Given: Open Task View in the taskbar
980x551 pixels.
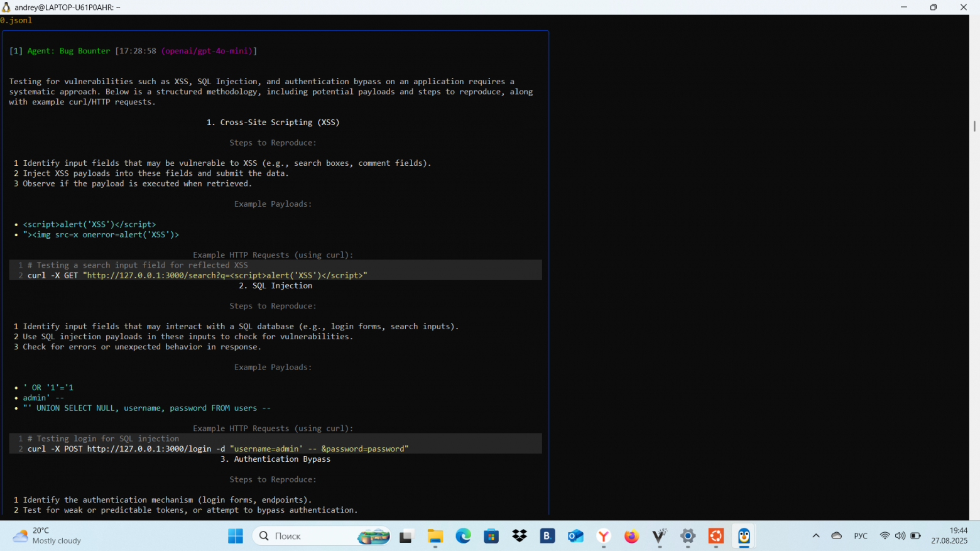Looking at the screenshot, I should [406, 536].
